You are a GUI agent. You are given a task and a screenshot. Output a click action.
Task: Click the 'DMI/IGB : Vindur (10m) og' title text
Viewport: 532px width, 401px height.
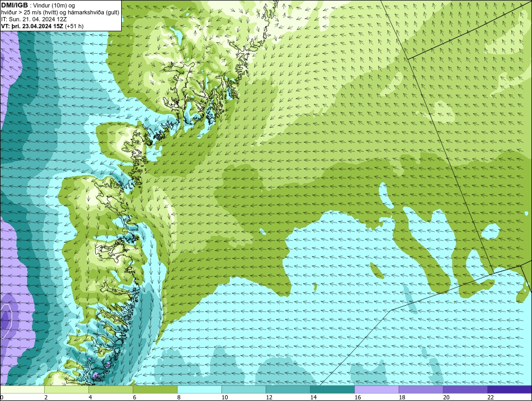click(x=38, y=5)
